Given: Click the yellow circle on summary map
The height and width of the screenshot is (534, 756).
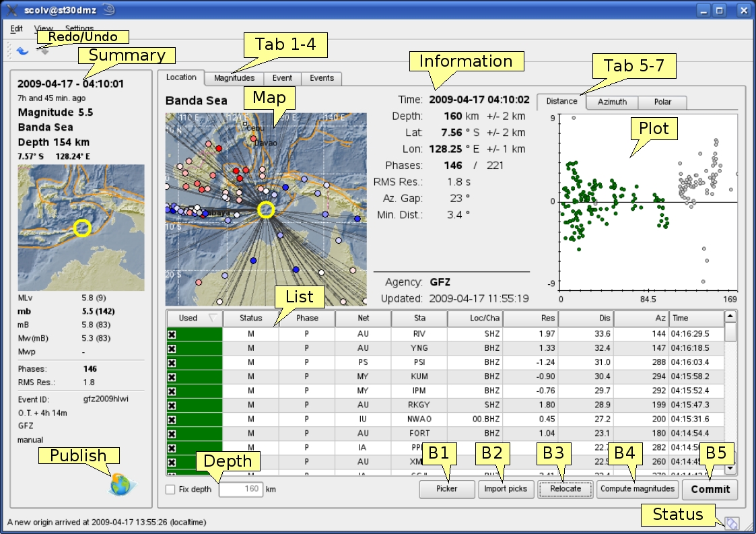Looking at the screenshot, I should 82,228.
